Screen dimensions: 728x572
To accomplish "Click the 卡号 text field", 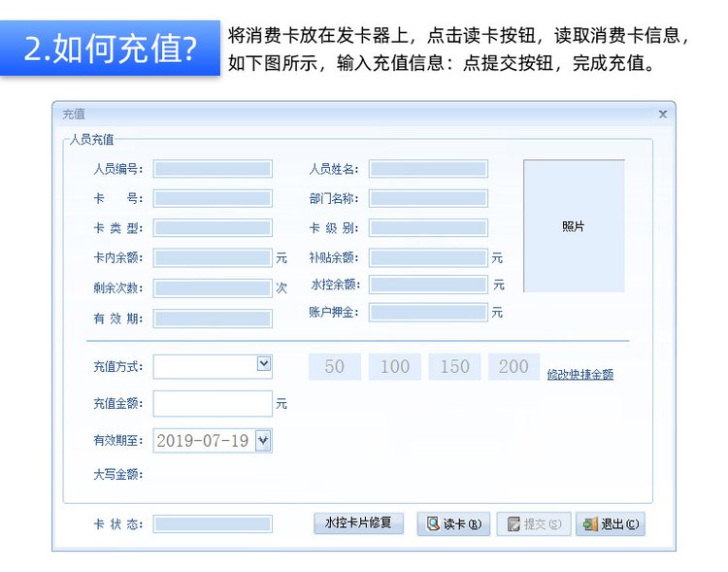I will 213,198.
